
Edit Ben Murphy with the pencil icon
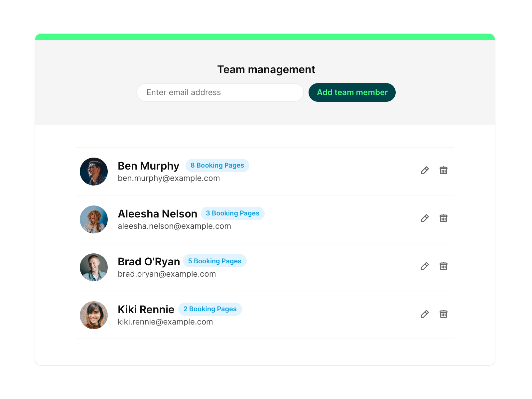(425, 171)
